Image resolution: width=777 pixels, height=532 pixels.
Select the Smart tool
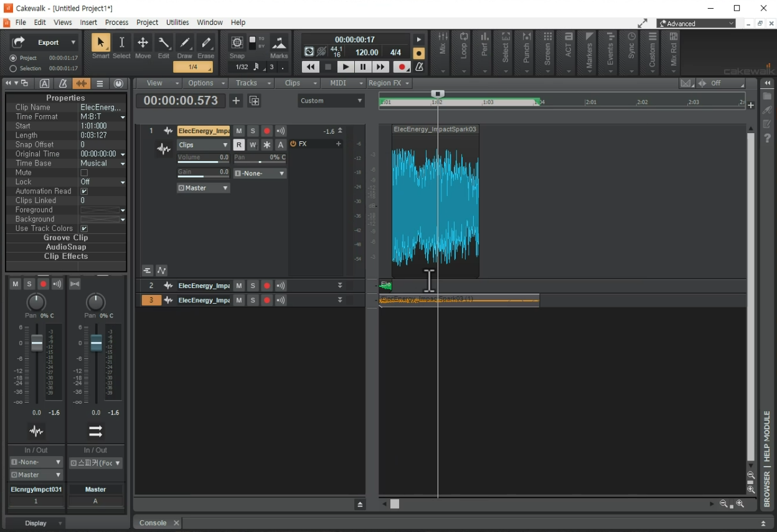[100, 42]
